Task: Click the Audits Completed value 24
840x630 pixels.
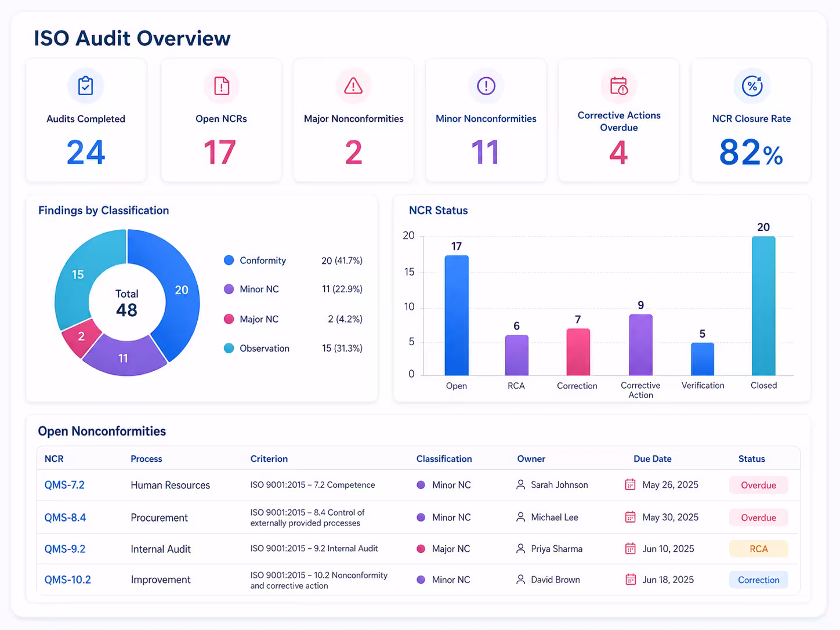Action: point(86,153)
